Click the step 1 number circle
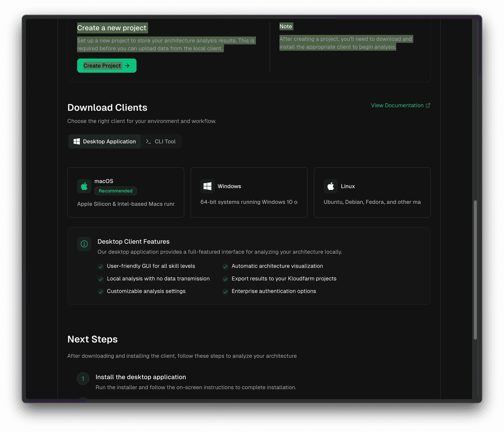The image size is (504, 432). pos(83,378)
